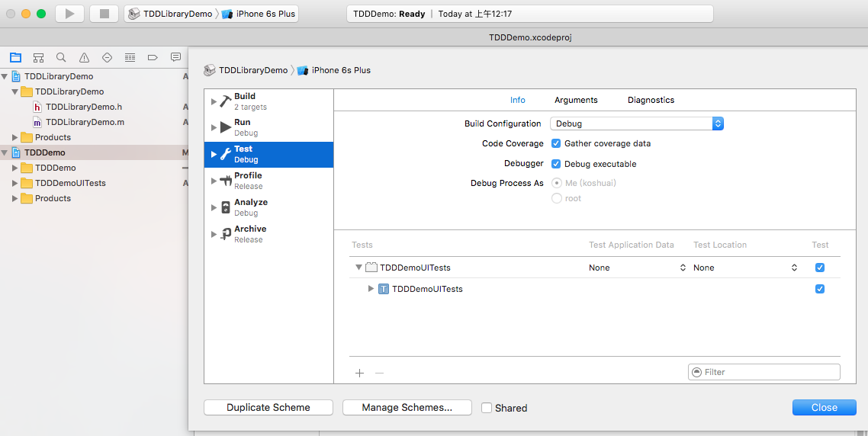Switch to the Diagnostics tab
This screenshot has height=436, width=868.
651,100
